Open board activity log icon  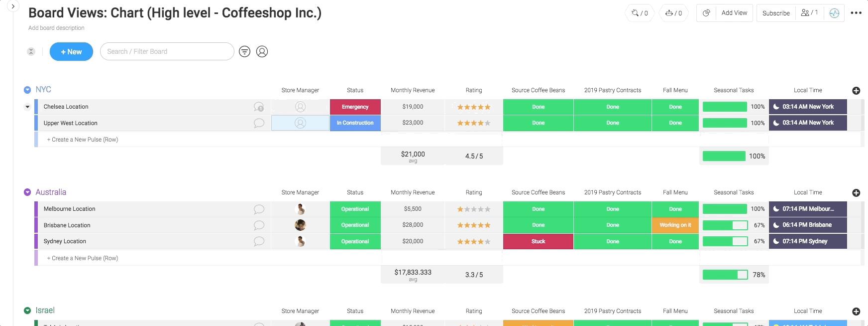(x=835, y=13)
